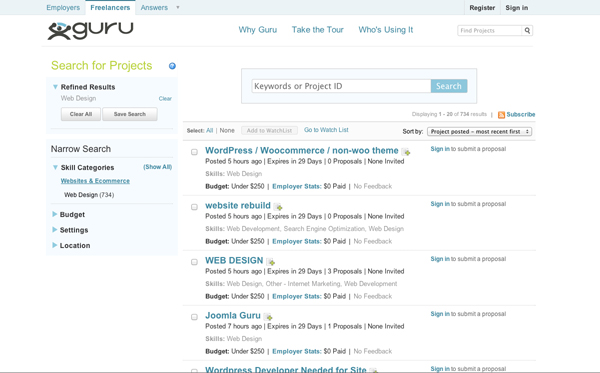Click Add to WatchList button
This screenshot has height=373, width=600.
(x=269, y=130)
